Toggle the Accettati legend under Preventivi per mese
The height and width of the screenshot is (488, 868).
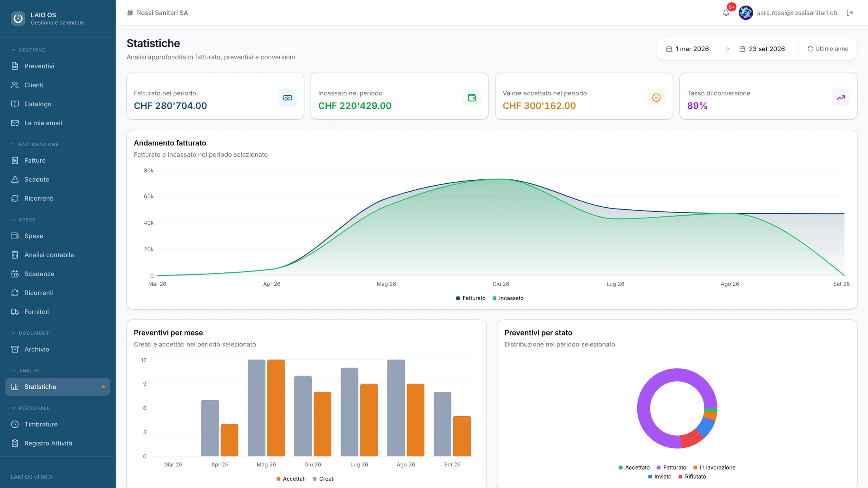291,479
